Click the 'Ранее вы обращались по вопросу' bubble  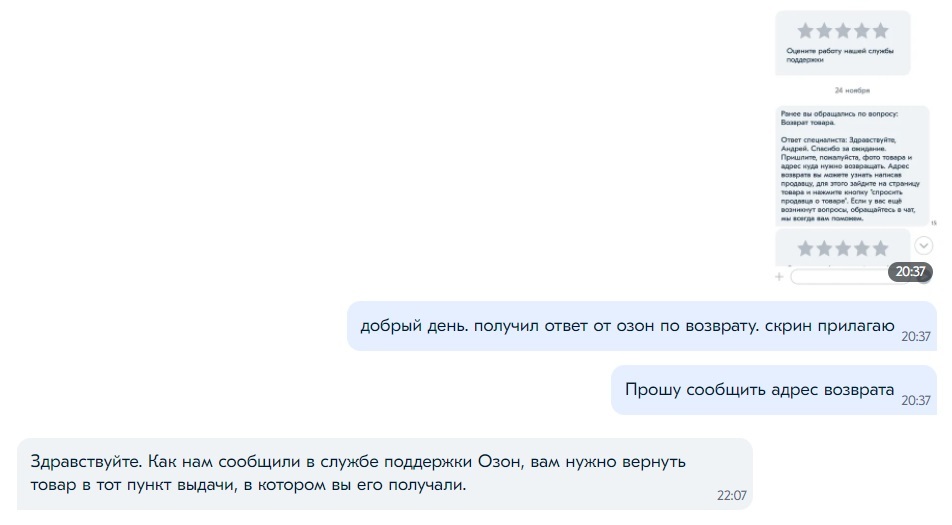point(843,165)
